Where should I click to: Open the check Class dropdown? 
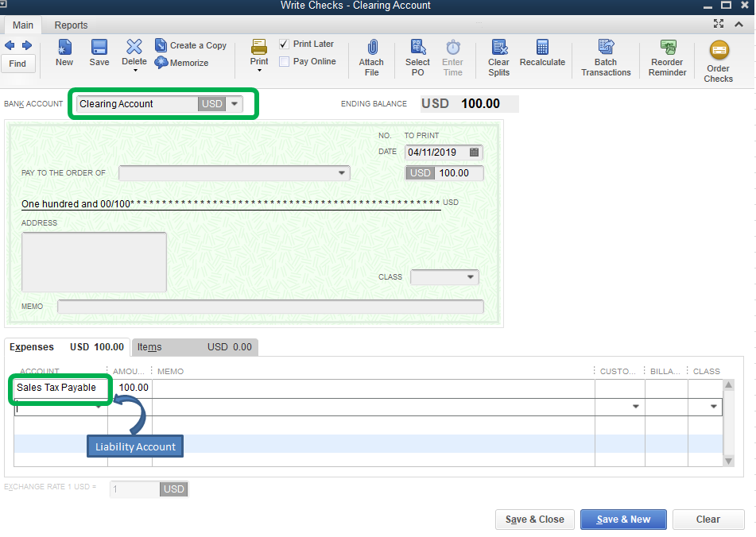pyautogui.click(x=470, y=277)
